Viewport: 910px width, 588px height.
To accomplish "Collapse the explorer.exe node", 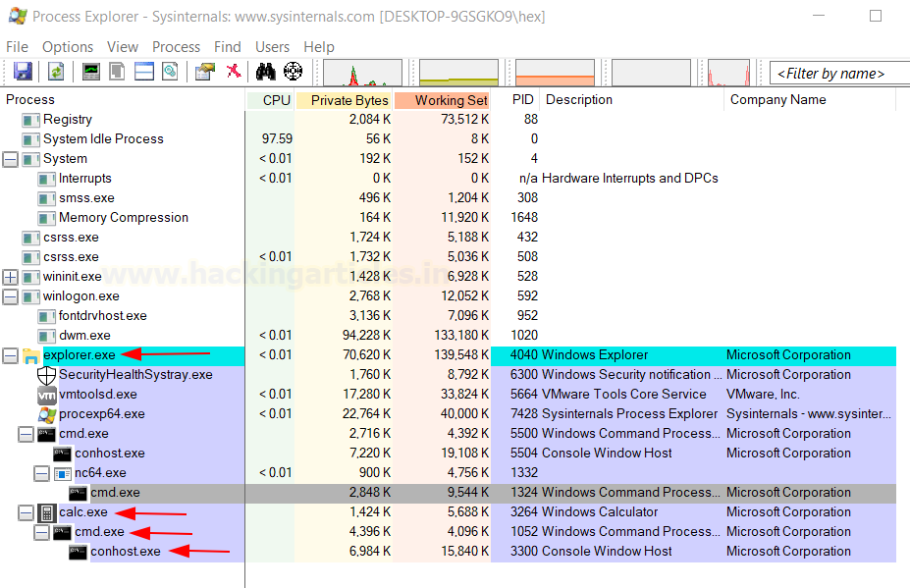I will point(11,355).
